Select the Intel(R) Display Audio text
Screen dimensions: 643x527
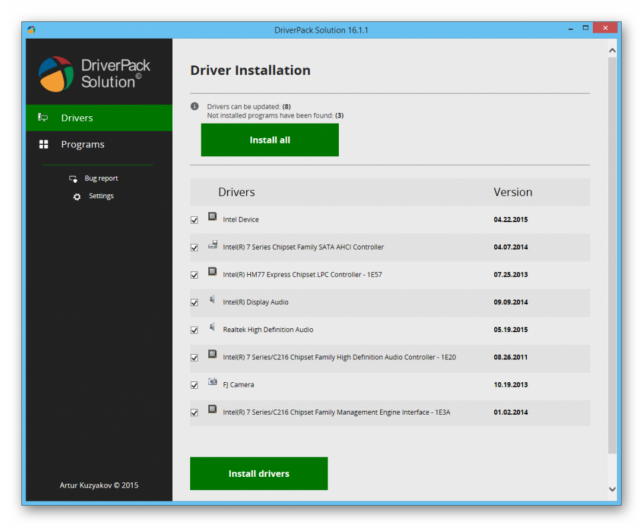255,302
